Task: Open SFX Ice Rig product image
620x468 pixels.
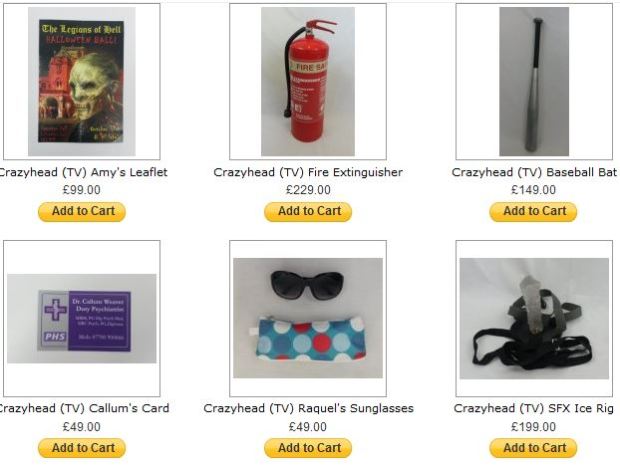Action: coord(534,319)
